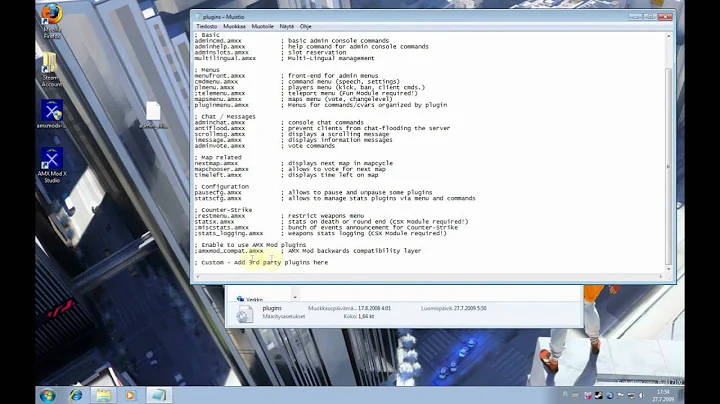Image resolution: width=720 pixels, height=404 pixels.
Task: Click the 'Koko: 1,64 kt' text in Explorer
Action: point(359,317)
